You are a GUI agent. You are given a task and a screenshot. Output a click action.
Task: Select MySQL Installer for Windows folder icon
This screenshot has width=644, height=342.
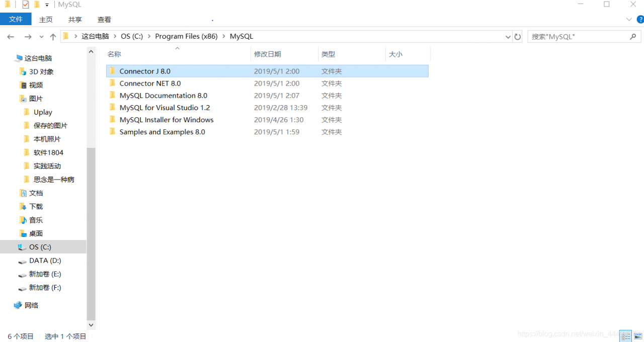point(113,119)
